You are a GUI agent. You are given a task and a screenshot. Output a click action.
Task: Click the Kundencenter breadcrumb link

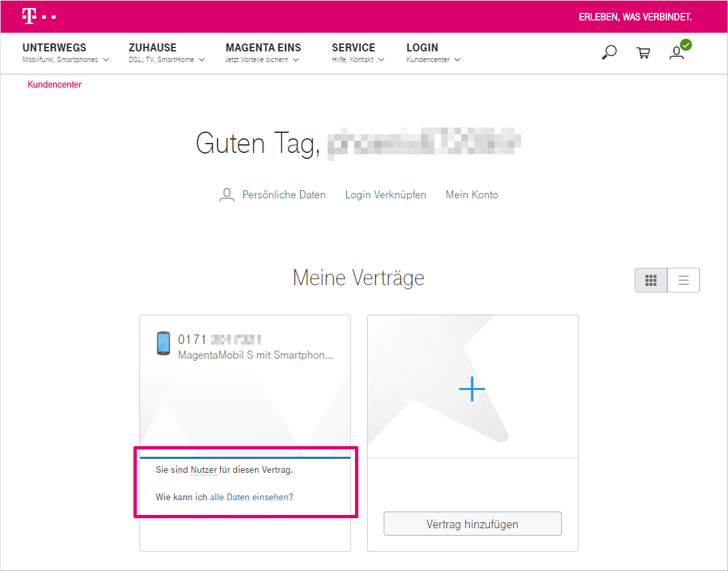(54, 85)
